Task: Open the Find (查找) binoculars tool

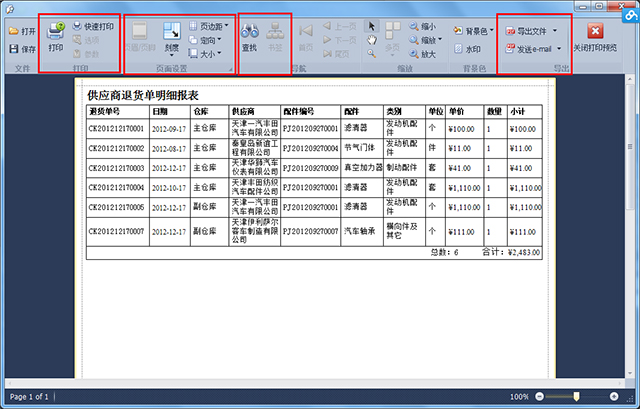Action: click(x=250, y=37)
